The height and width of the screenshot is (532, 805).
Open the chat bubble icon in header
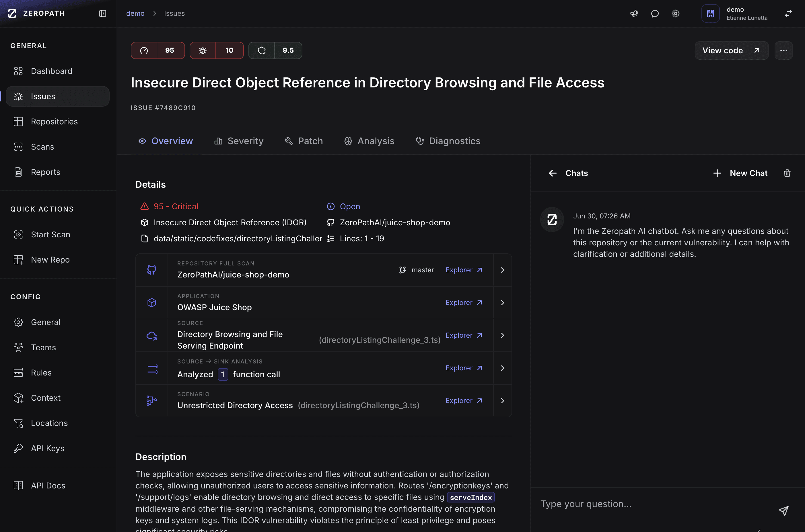pyautogui.click(x=655, y=13)
